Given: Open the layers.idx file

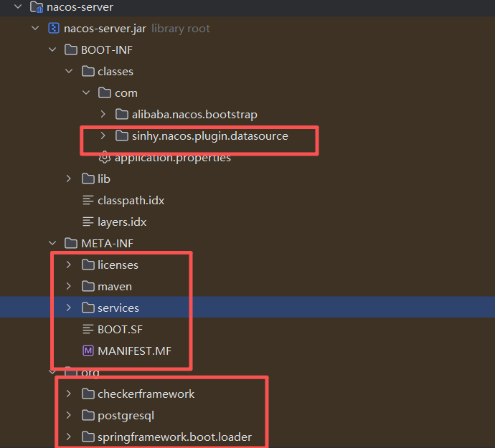Looking at the screenshot, I should [122, 222].
